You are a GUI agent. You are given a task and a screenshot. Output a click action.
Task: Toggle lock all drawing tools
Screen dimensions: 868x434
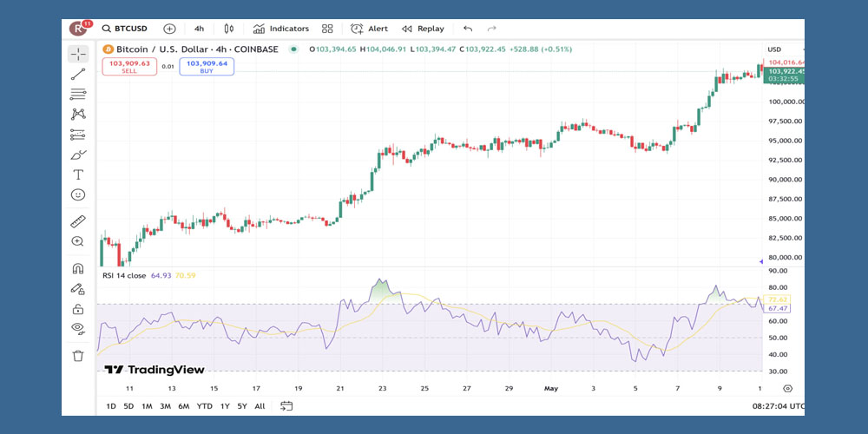pyautogui.click(x=78, y=308)
